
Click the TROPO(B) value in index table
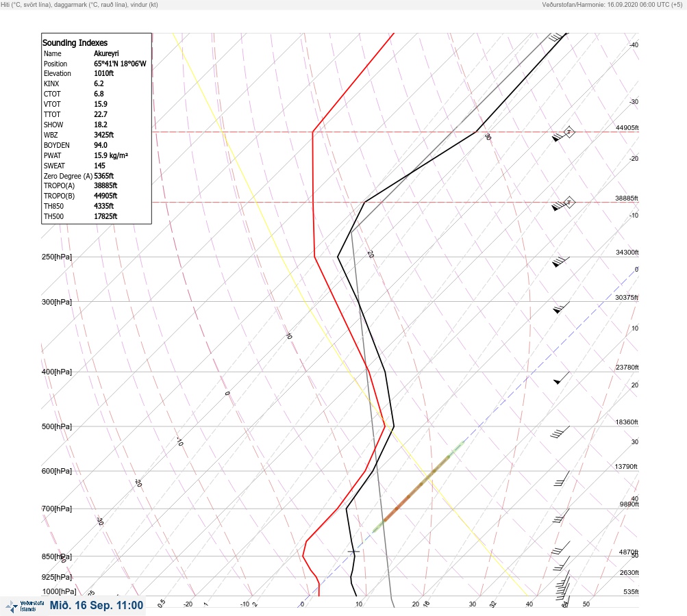click(105, 196)
